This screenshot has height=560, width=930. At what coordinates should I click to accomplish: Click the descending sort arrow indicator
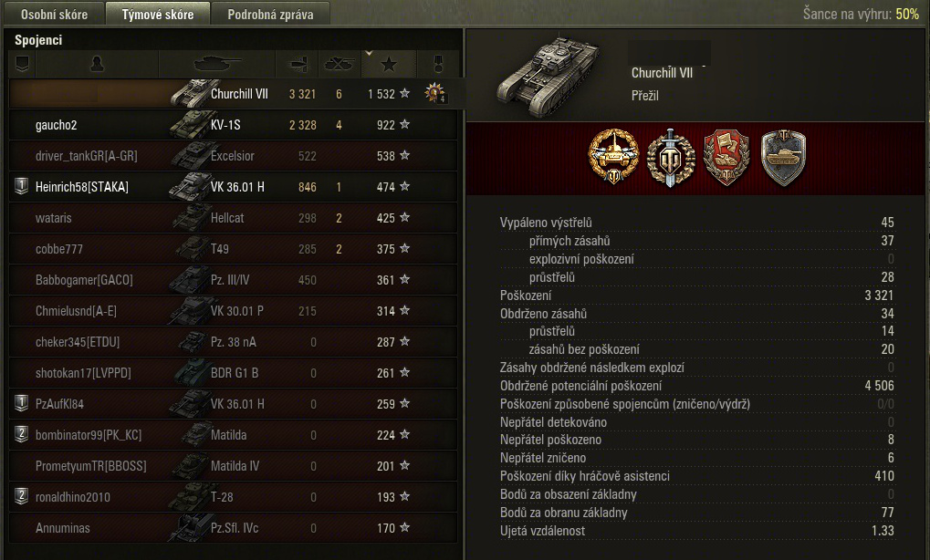(x=369, y=53)
